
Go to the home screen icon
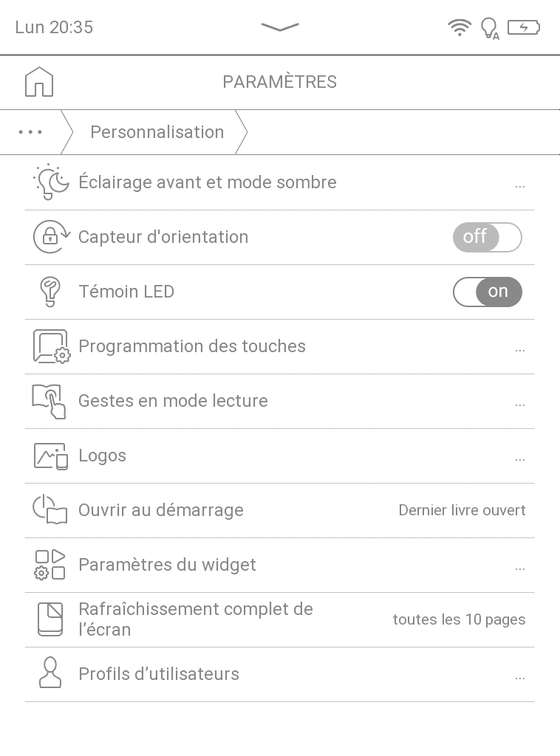click(x=39, y=82)
